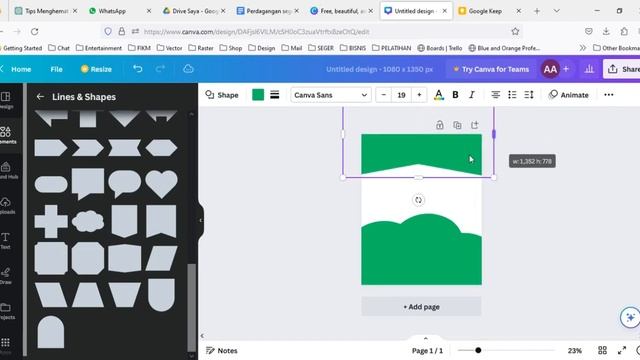Open grid view of pages
The image size is (640, 360).
(602, 350)
